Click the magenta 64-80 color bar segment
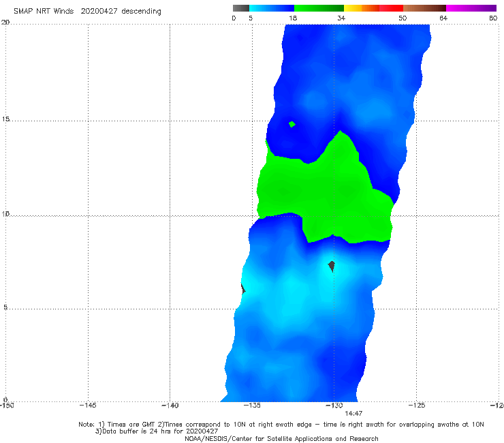This screenshot has width=504, height=443. [x=471, y=8]
